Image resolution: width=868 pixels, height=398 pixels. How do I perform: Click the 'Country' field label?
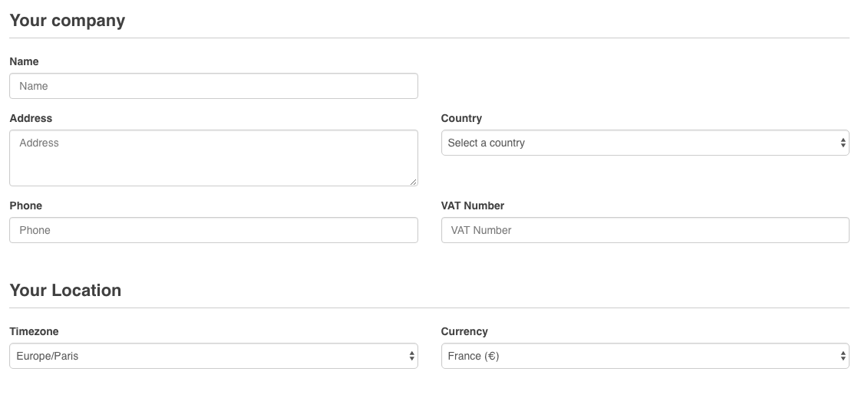tap(461, 118)
